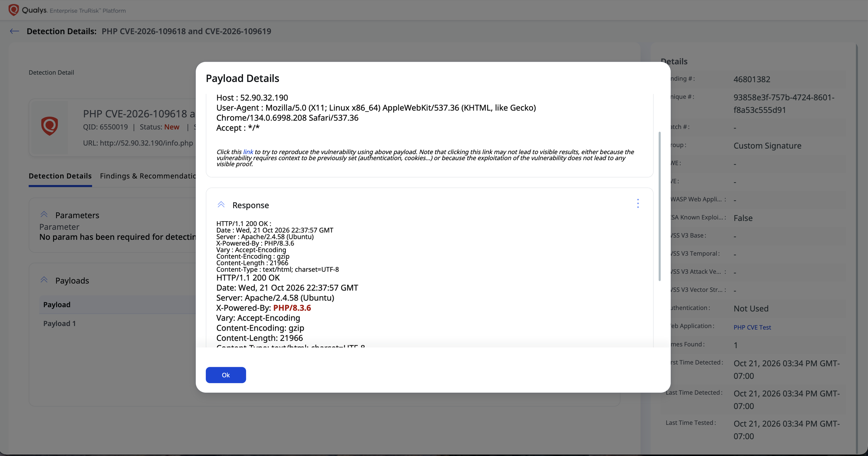
Task: Collapse the Payloads section
Action: (x=44, y=280)
